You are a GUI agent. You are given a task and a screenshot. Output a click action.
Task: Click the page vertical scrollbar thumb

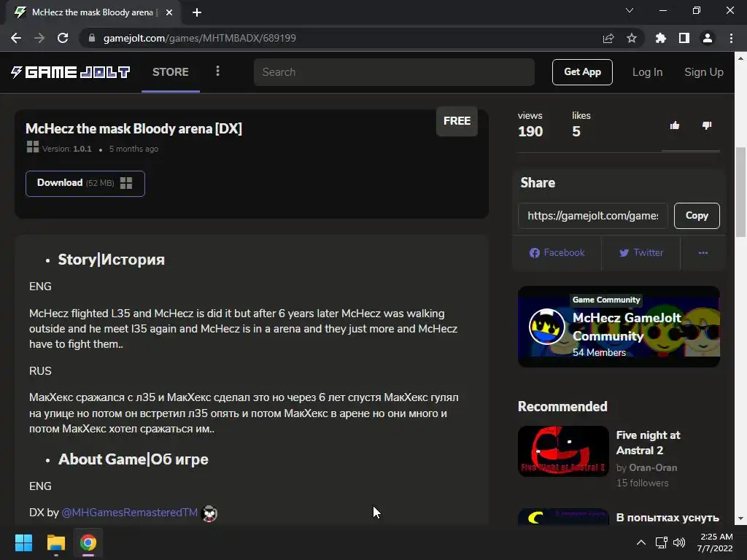pos(740,192)
